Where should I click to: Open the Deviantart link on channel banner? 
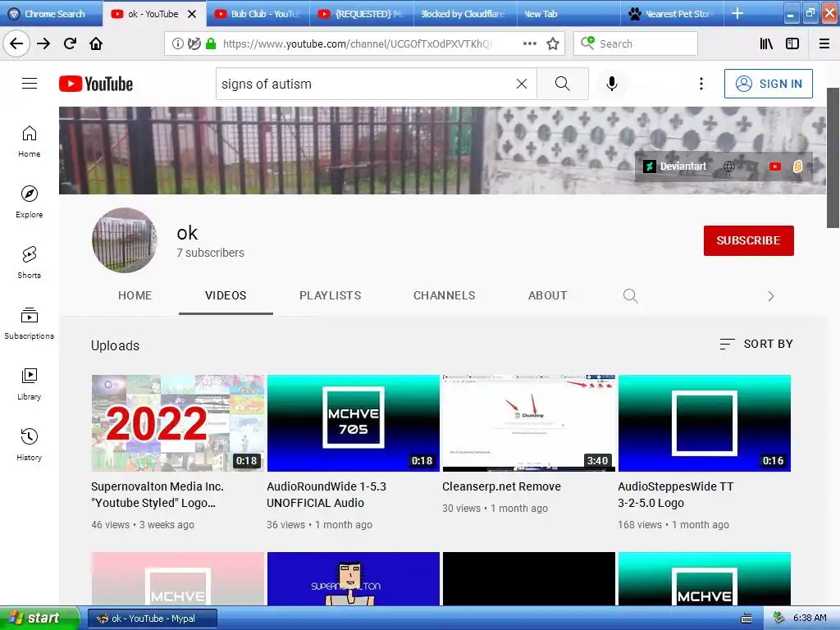675,167
